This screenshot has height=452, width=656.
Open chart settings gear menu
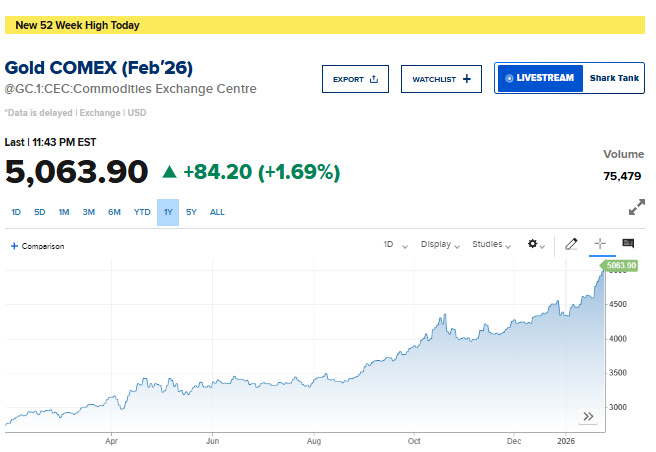pos(536,244)
